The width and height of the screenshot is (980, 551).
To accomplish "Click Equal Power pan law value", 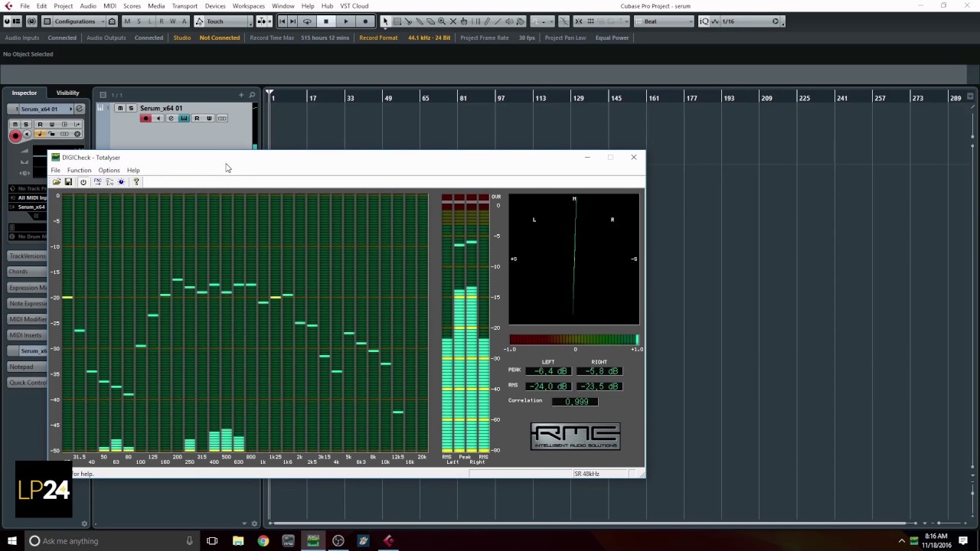I will pos(612,37).
